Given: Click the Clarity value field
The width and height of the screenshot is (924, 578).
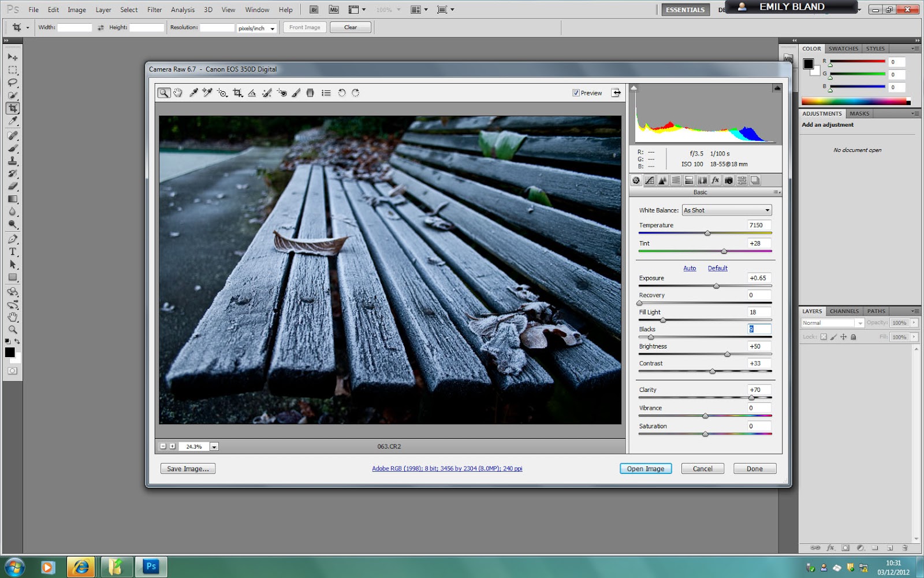Looking at the screenshot, I should coord(759,390).
